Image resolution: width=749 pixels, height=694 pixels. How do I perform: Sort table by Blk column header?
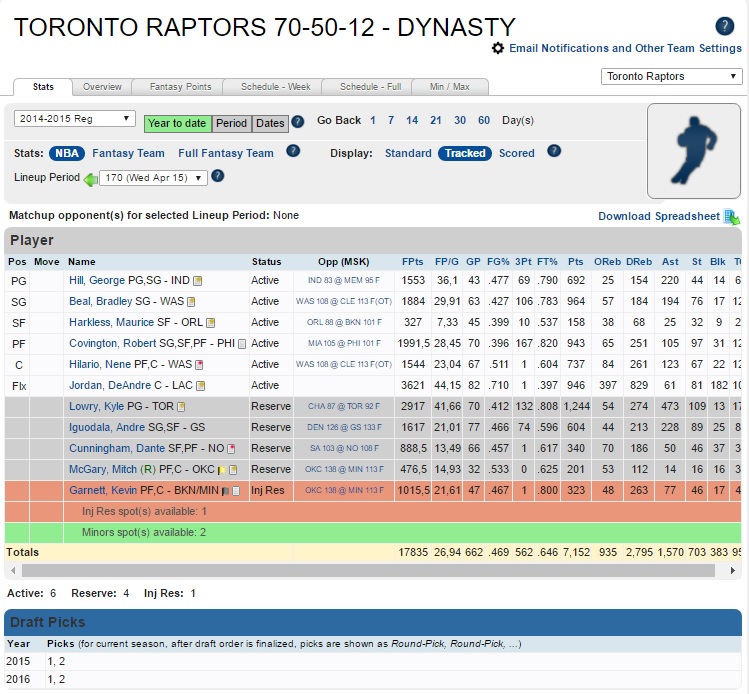[x=717, y=262]
